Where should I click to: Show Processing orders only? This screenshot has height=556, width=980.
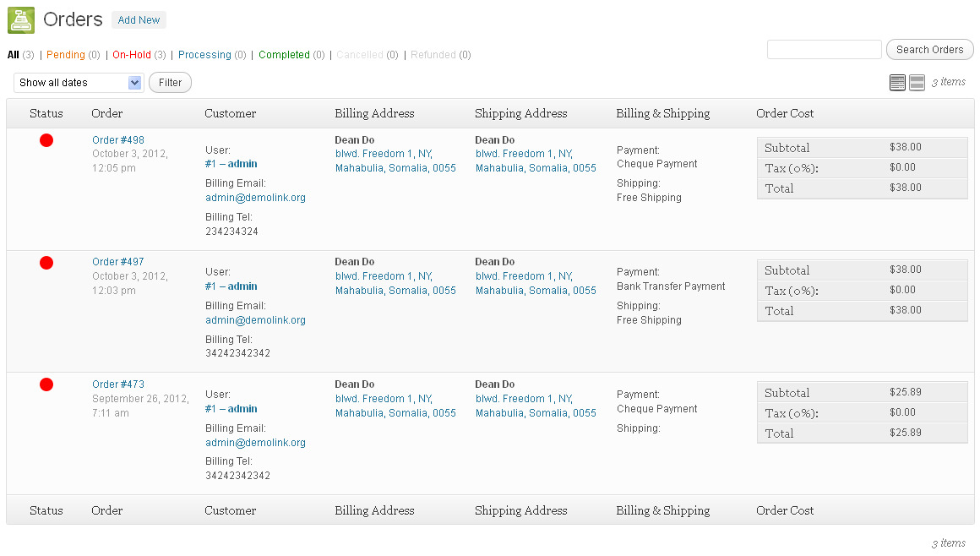[204, 55]
